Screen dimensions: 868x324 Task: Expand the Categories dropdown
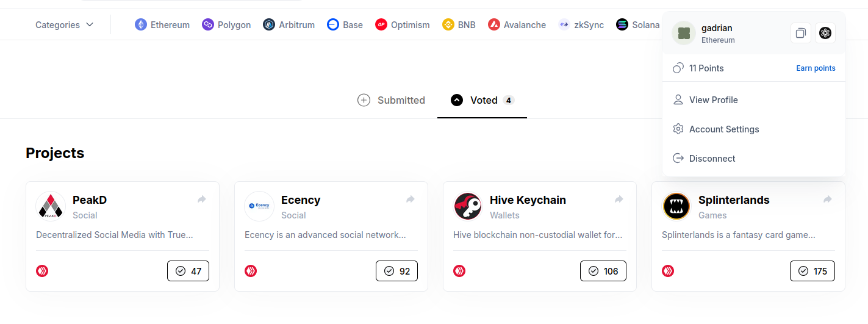pyautogui.click(x=64, y=25)
